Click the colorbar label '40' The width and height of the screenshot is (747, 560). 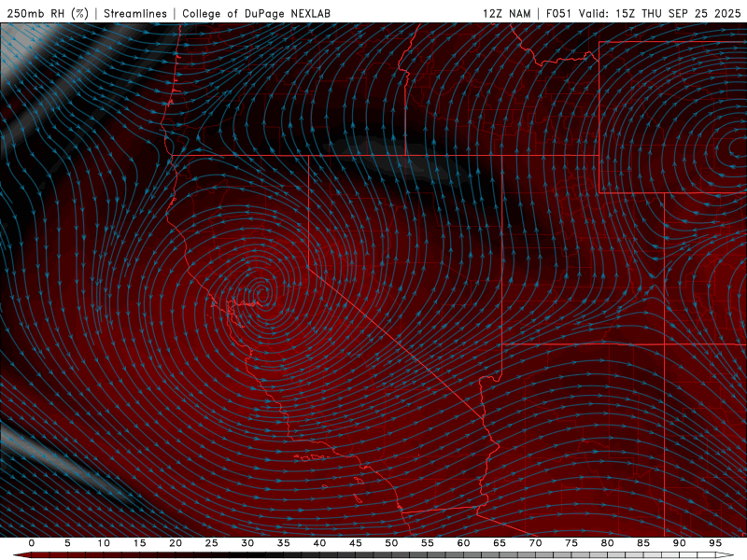319,543
